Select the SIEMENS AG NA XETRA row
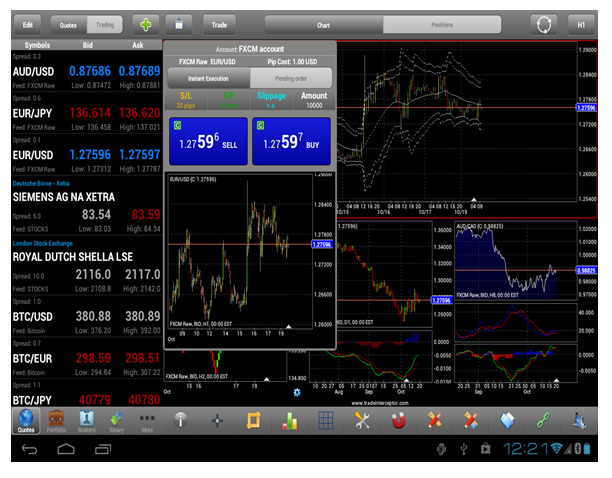The height and width of the screenshot is (478, 612). click(x=87, y=206)
